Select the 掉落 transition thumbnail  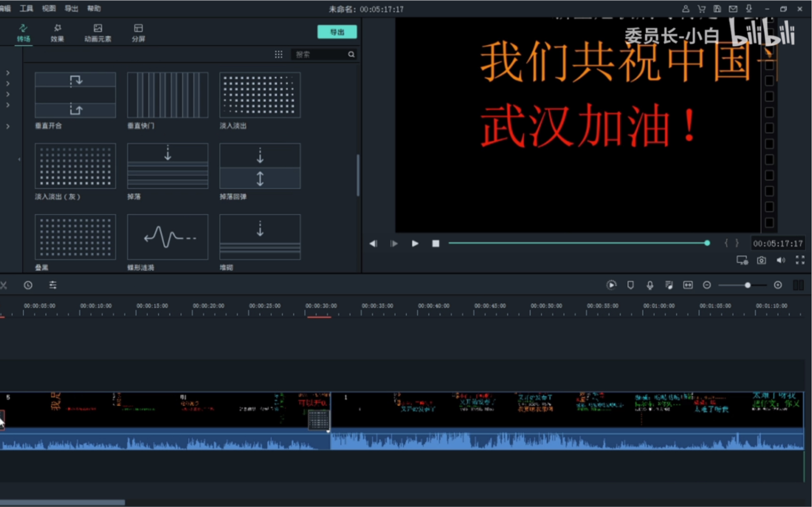coord(168,166)
